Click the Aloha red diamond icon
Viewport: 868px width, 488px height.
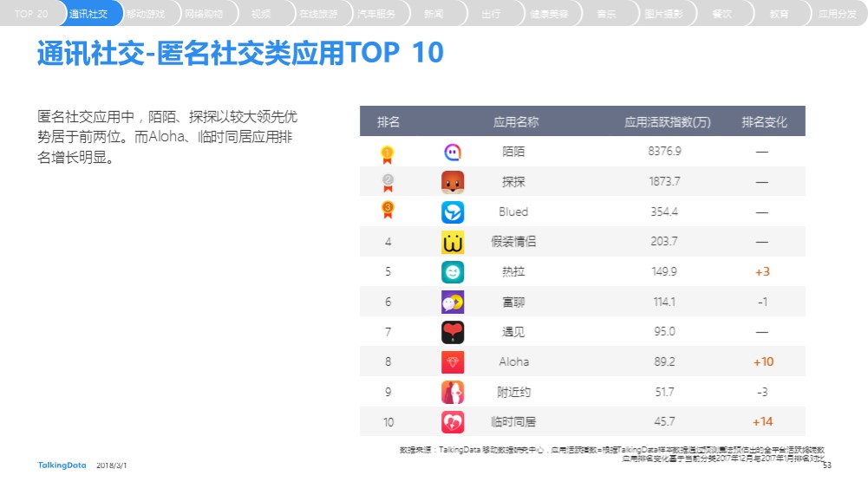453,362
